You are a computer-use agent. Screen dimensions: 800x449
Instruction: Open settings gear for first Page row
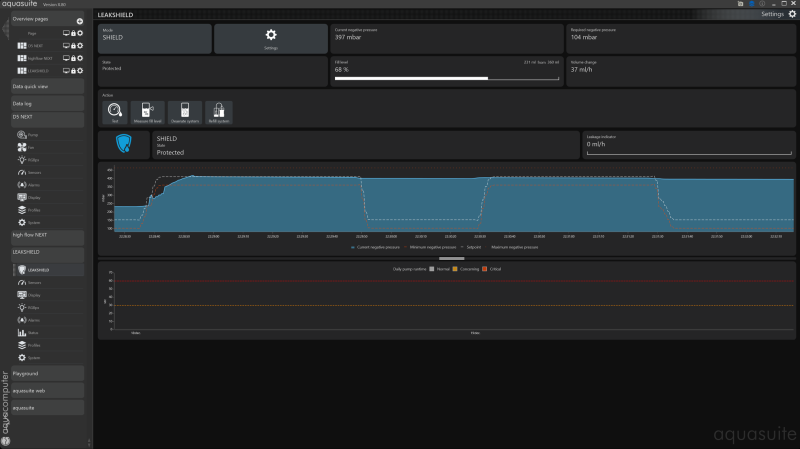[x=80, y=33]
